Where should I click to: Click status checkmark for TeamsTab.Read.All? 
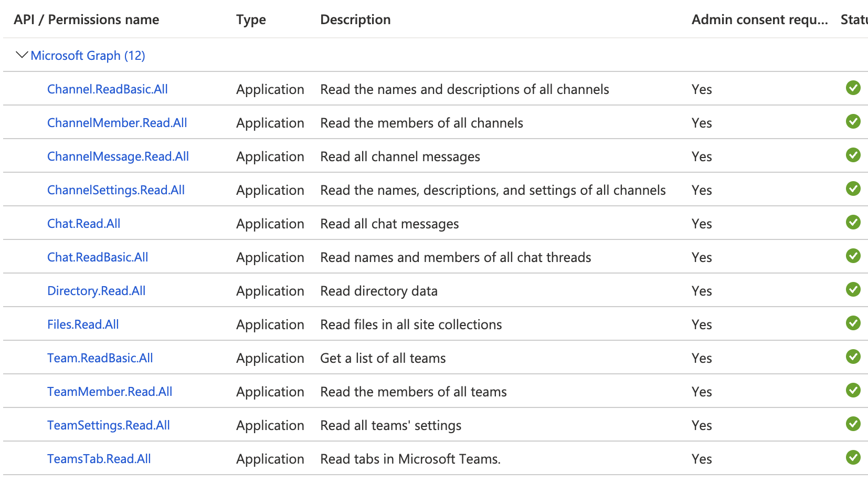(853, 458)
